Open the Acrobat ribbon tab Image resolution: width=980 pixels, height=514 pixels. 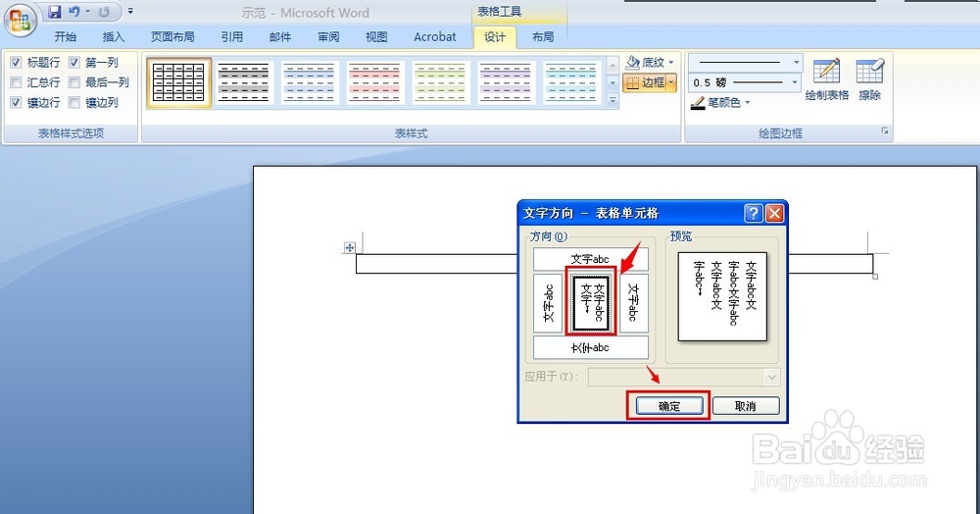coord(435,37)
